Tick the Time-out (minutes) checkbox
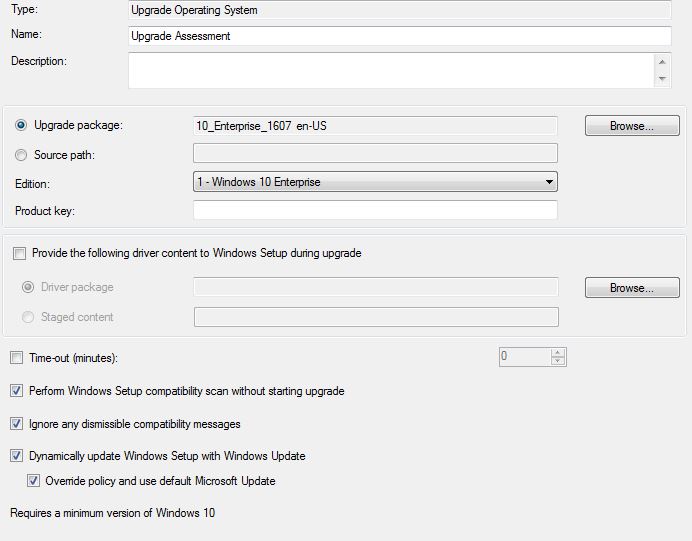The height and width of the screenshot is (541, 692). 16,357
